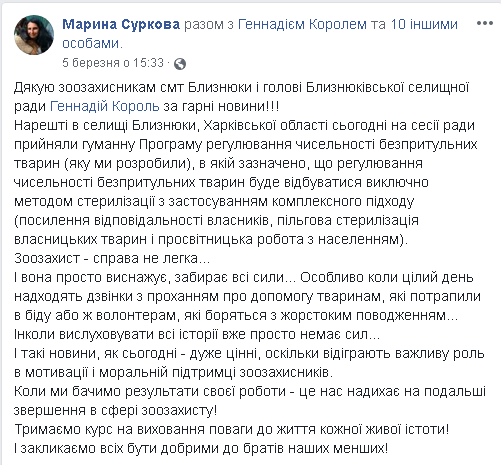Open Марина Суркова's profile picture
The image size is (501, 465).
click(x=34, y=35)
